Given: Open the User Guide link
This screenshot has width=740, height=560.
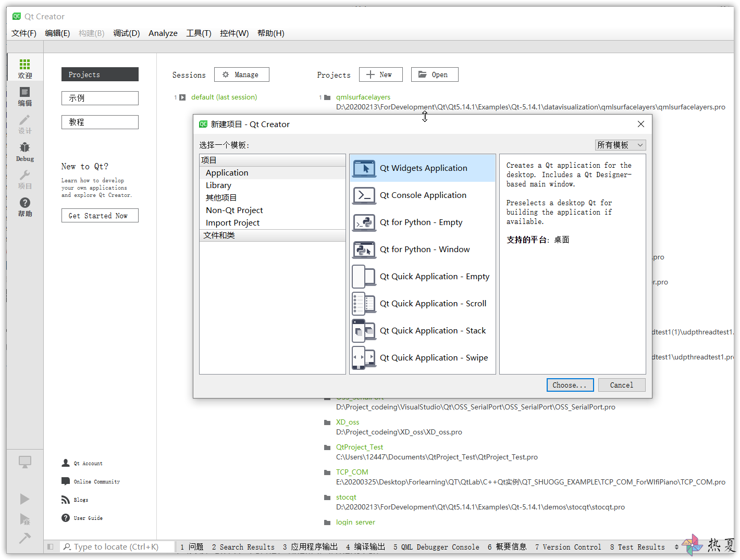Looking at the screenshot, I should [82, 518].
